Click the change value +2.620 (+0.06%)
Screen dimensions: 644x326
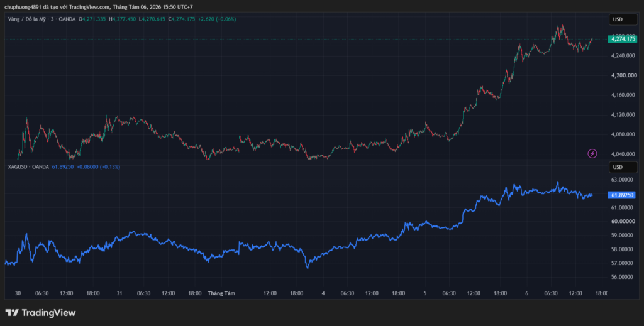point(217,19)
